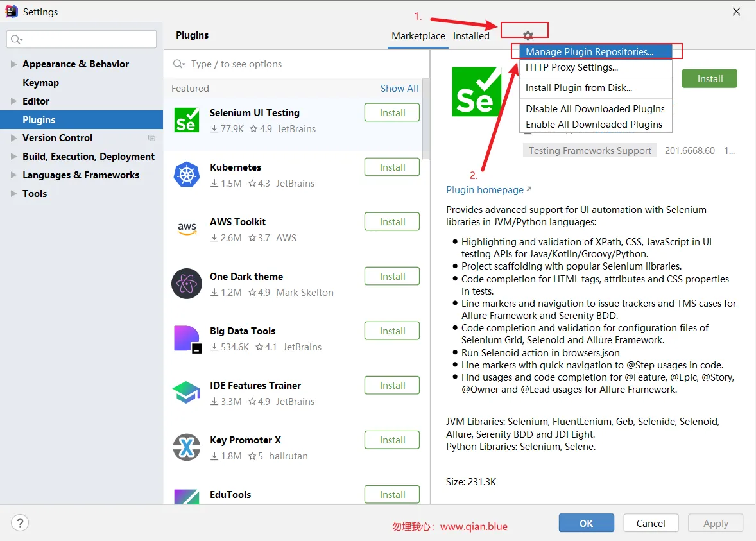Click the Kubernetes plugin icon
Screen dimensions: 756x541
(187, 175)
